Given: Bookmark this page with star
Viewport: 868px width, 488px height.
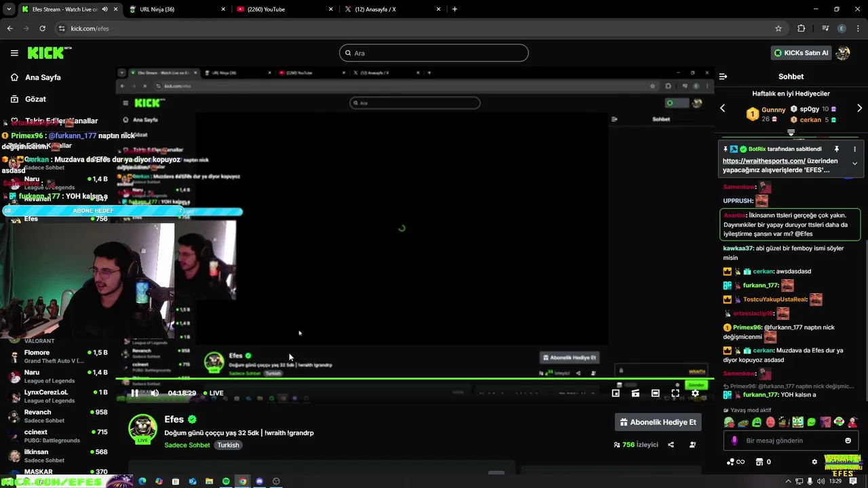Looking at the screenshot, I should click(x=778, y=28).
